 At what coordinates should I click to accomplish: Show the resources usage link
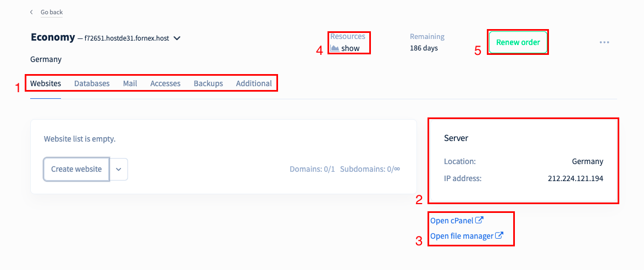[351, 48]
